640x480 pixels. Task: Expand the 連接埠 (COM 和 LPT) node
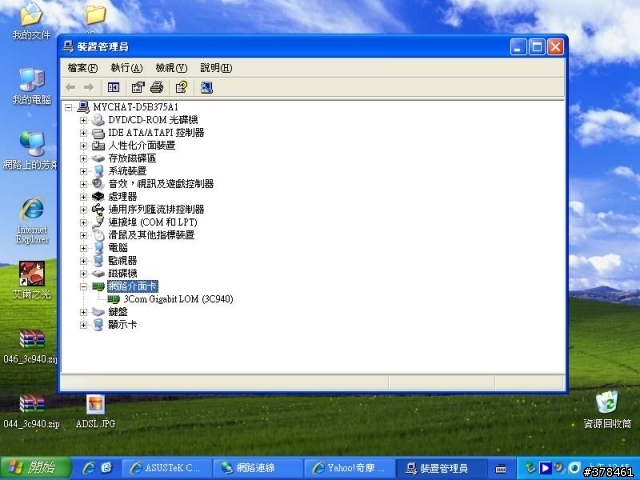tap(84, 222)
